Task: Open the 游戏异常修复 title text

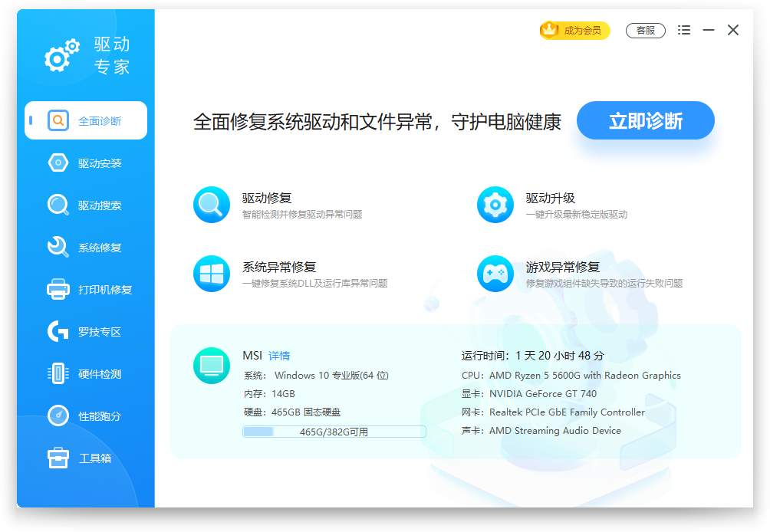Action: [563, 267]
